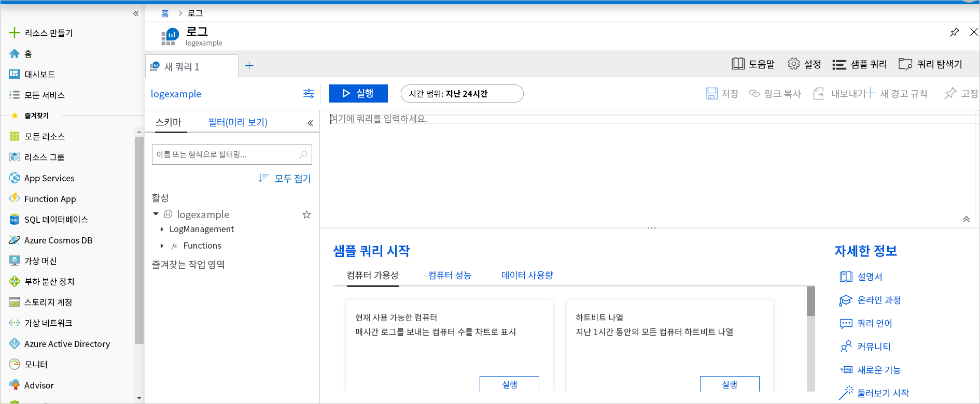Open 설명서 link
Image resolution: width=980 pixels, height=404 pixels.
click(x=861, y=277)
